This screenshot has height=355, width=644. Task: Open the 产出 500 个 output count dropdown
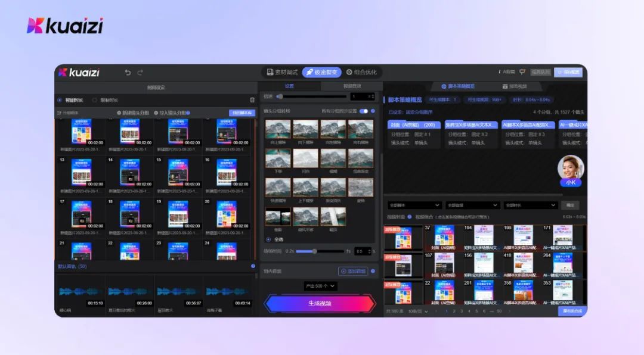point(320,286)
